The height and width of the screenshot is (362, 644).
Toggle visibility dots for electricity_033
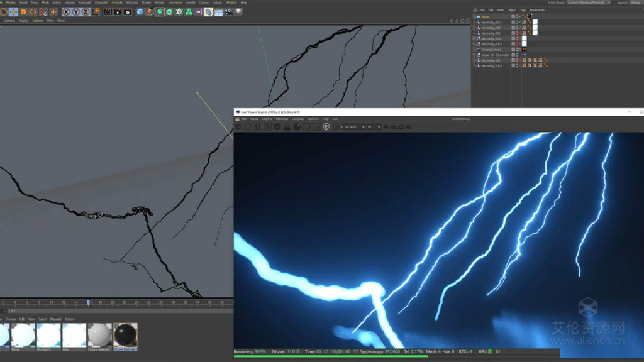tap(517, 33)
